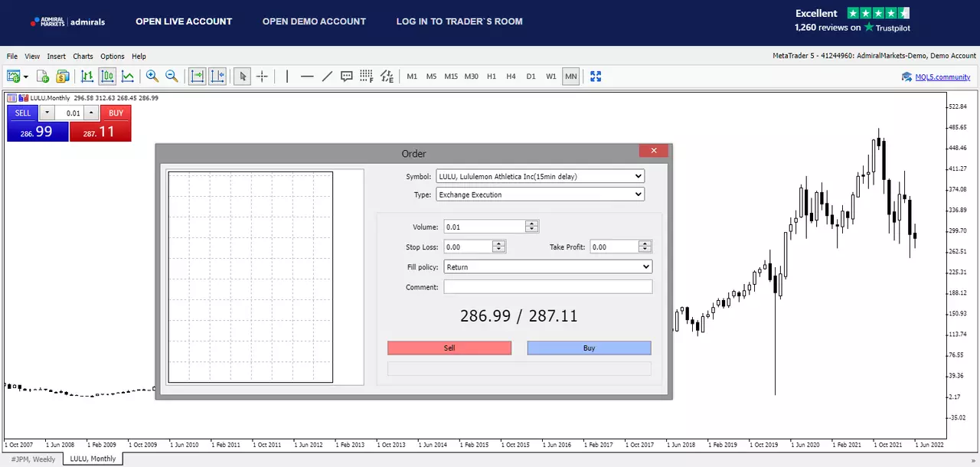The height and width of the screenshot is (467, 980).
Task: Set timeframe to W1
Action: coord(551,77)
